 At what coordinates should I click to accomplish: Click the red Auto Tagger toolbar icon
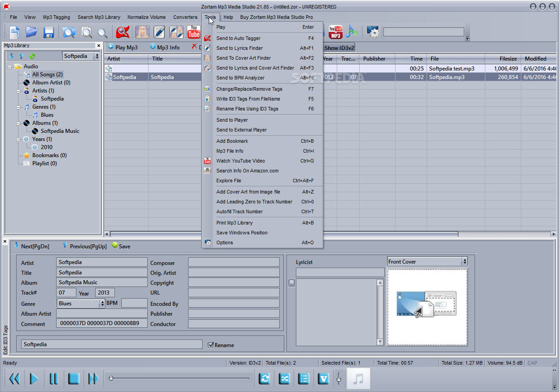pos(123,32)
